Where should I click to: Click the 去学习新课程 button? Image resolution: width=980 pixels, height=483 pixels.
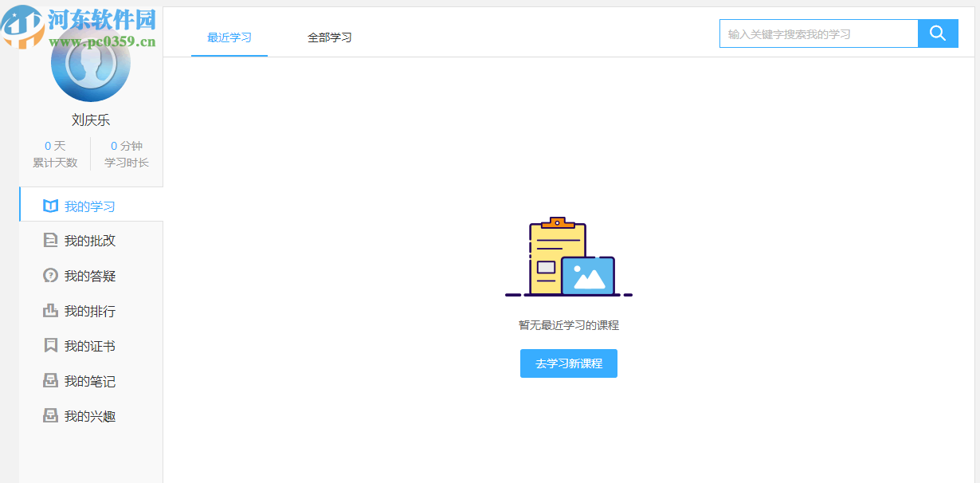pyautogui.click(x=568, y=363)
